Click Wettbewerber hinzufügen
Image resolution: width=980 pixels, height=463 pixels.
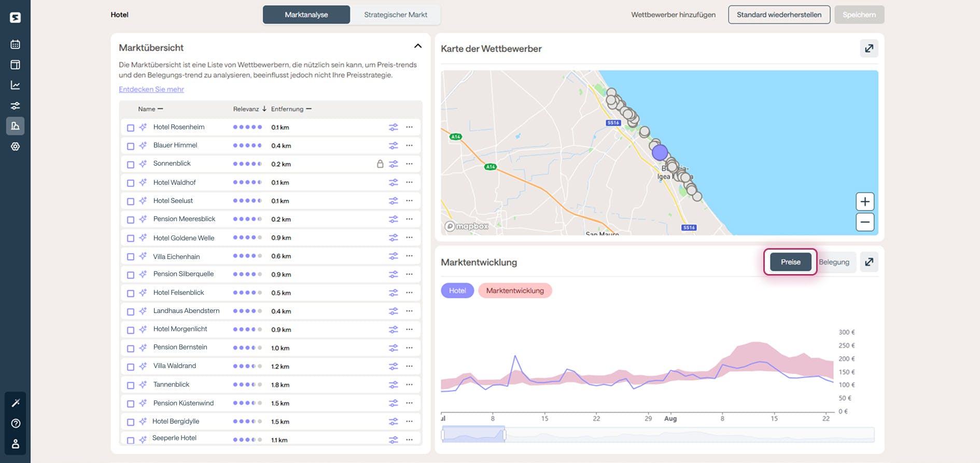tap(673, 15)
